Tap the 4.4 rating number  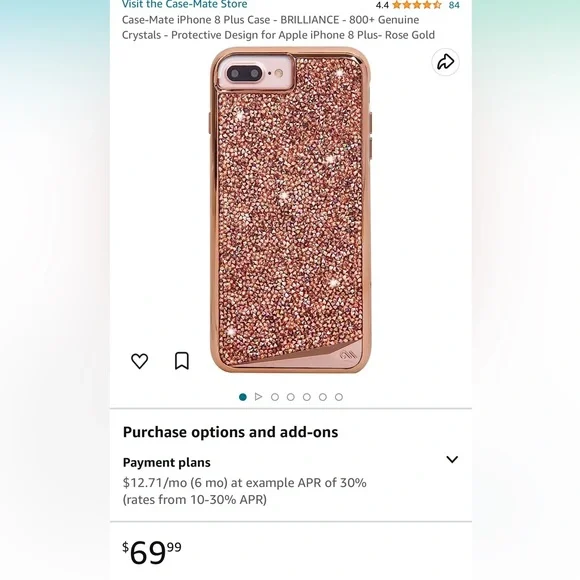click(382, 5)
